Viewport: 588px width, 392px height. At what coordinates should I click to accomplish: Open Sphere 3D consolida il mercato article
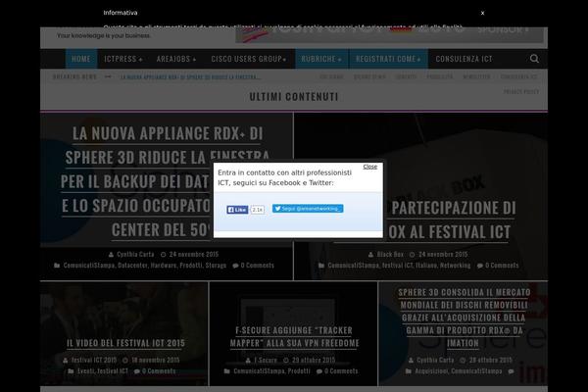465,318
